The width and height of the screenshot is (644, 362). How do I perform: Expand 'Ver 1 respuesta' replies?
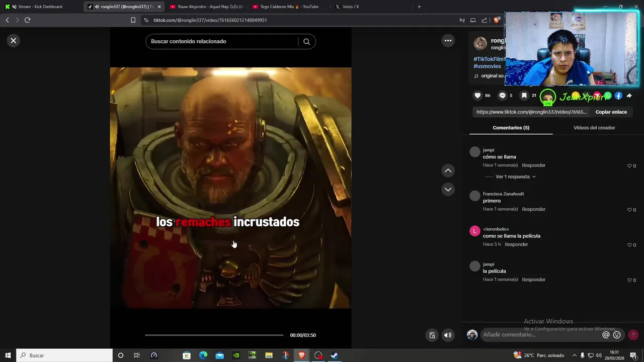click(x=515, y=177)
